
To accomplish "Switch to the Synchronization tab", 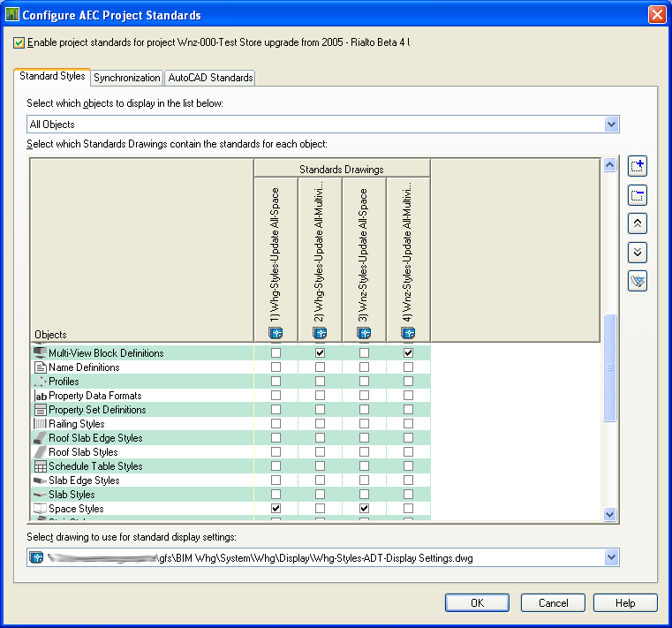I will click(x=127, y=78).
